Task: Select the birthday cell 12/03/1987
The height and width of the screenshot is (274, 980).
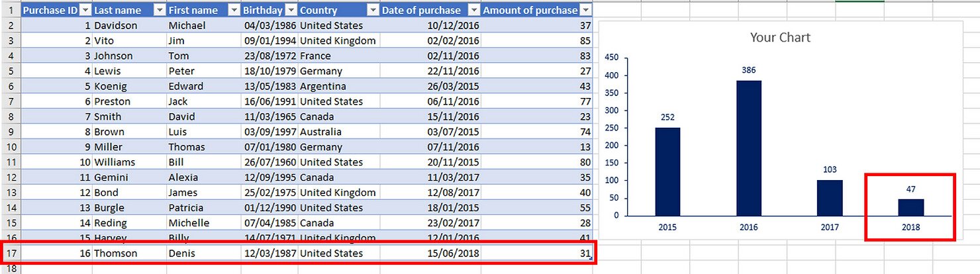Action: 269,253
